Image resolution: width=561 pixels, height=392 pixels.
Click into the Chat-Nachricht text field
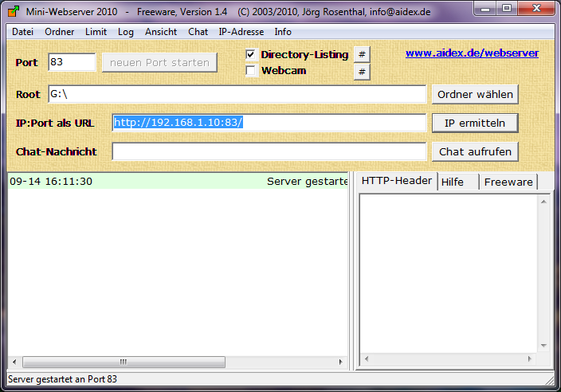269,151
